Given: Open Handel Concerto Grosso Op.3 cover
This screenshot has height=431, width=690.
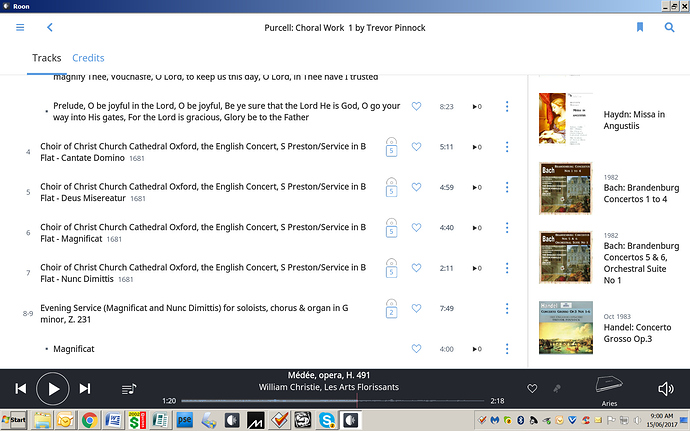Looking at the screenshot, I should click(x=565, y=328).
